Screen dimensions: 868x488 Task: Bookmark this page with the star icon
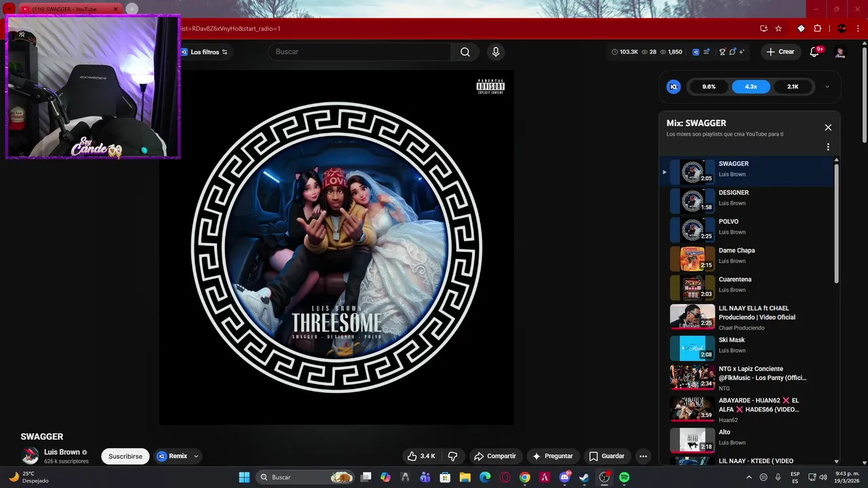coord(778,28)
